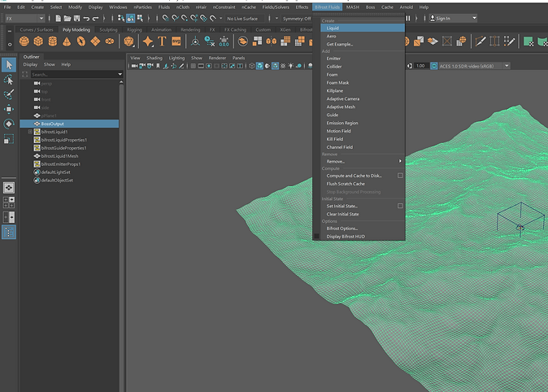Screen dimensions: 548x392
Task: Click the polygon Type text tool
Action: click(162, 41)
